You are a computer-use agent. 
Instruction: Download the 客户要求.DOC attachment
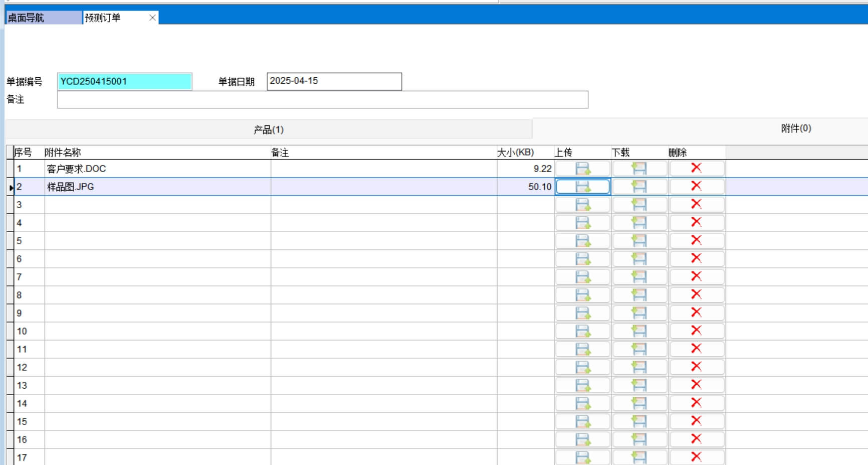coord(639,169)
